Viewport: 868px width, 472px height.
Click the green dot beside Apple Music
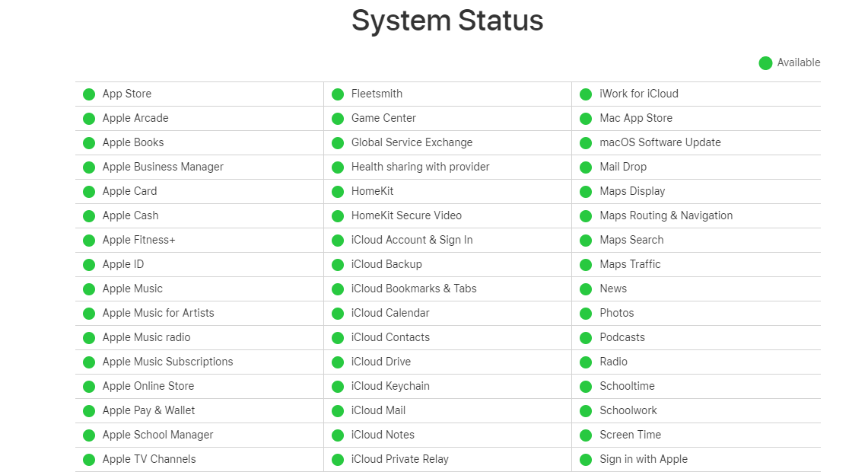click(x=89, y=289)
